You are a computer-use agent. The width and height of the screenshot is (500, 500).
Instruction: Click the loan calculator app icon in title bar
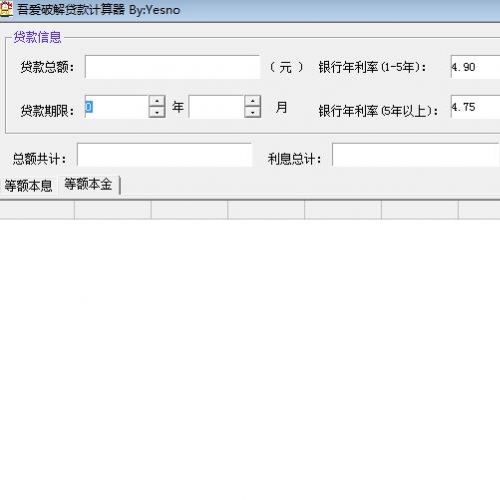(6, 9)
